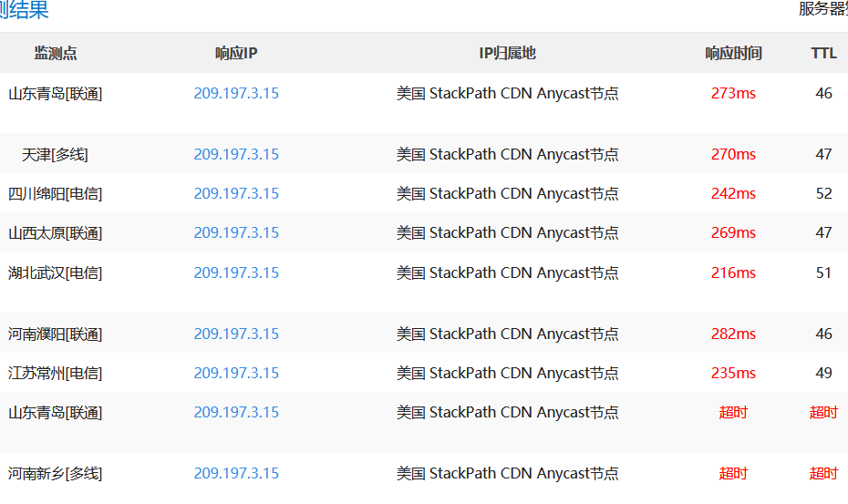Click the 响应时间 column header
848x504 pixels.
pyautogui.click(x=733, y=53)
